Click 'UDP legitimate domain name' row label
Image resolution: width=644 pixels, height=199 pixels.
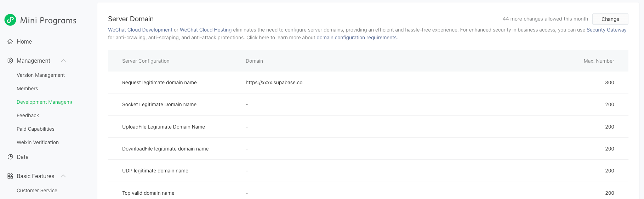(155, 171)
